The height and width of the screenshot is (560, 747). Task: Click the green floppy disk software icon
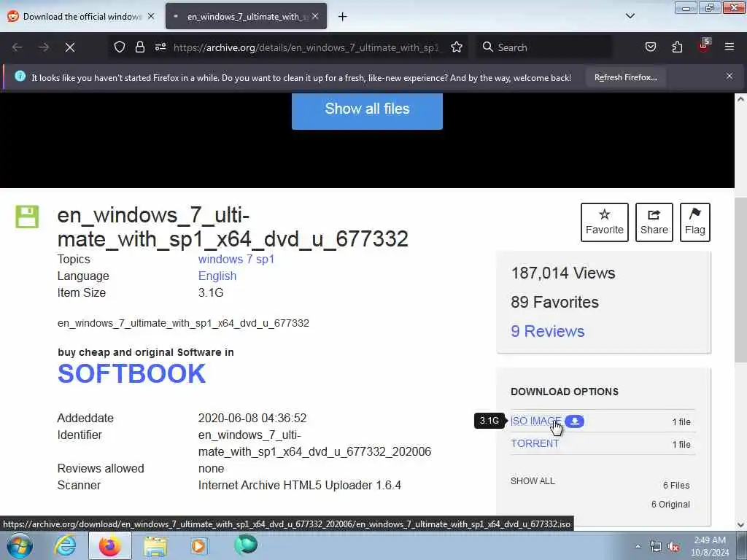click(x=27, y=217)
